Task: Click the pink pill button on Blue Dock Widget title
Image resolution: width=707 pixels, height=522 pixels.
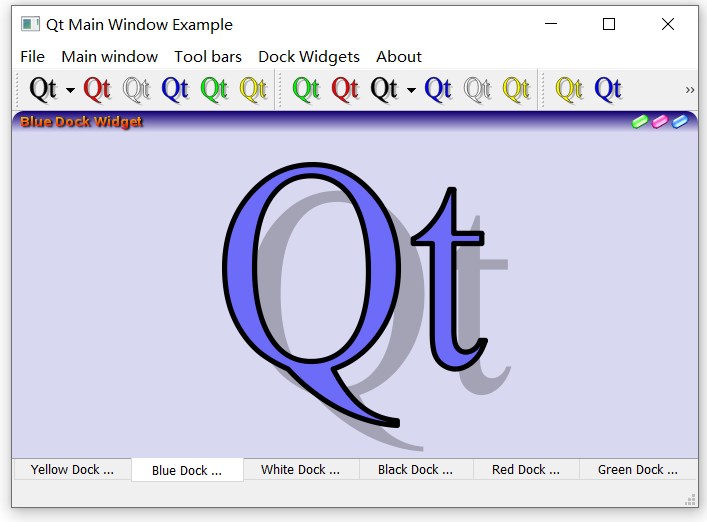Action: click(660, 121)
